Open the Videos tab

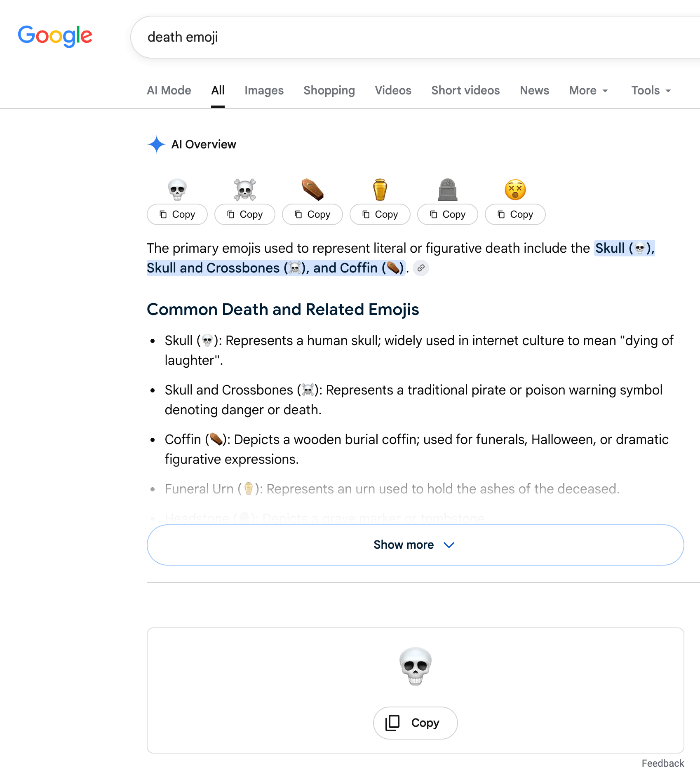[x=393, y=90]
